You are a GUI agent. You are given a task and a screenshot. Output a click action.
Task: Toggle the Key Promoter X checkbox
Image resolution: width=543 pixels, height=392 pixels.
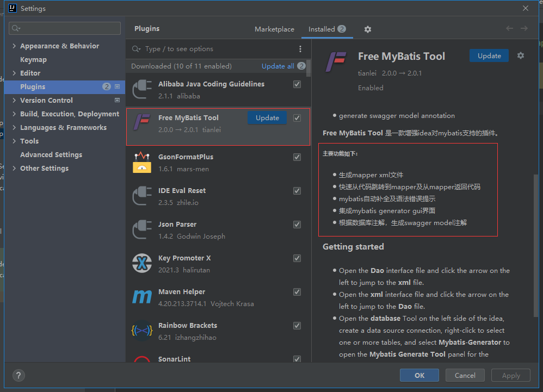click(x=297, y=258)
